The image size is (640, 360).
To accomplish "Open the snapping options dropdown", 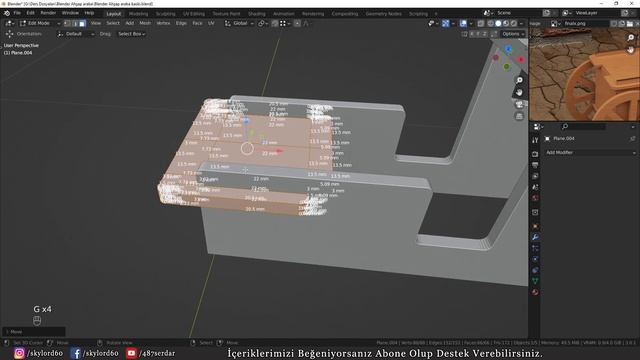I will tap(284, 23).
